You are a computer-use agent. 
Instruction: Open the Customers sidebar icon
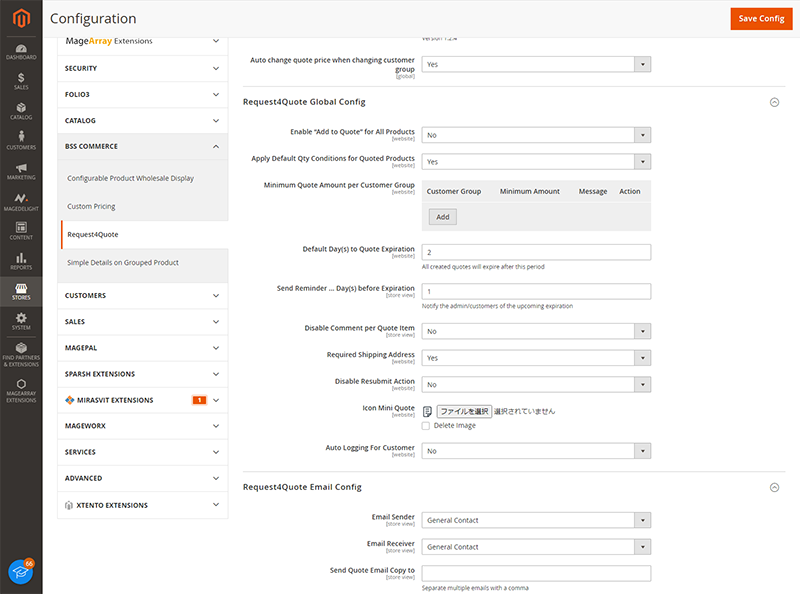coord(21,140)
